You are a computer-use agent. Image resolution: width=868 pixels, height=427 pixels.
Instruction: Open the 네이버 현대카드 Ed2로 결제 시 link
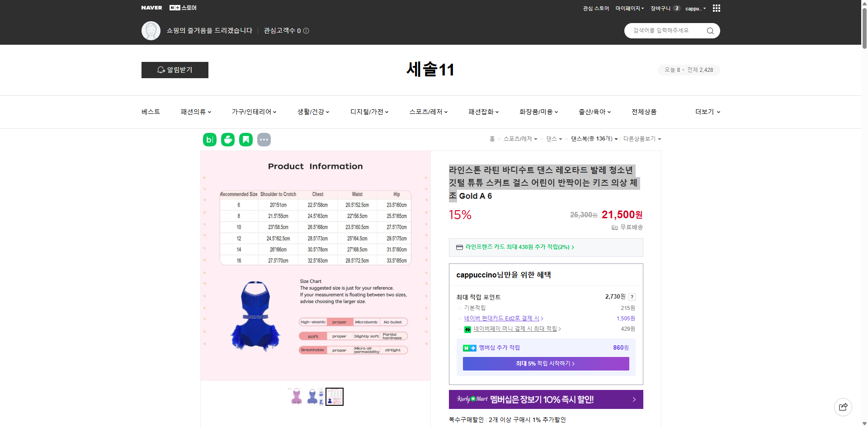[502, 318]
